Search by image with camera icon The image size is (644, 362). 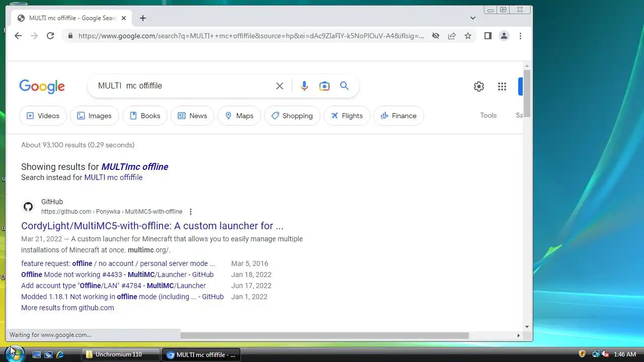tap(325, 86)
